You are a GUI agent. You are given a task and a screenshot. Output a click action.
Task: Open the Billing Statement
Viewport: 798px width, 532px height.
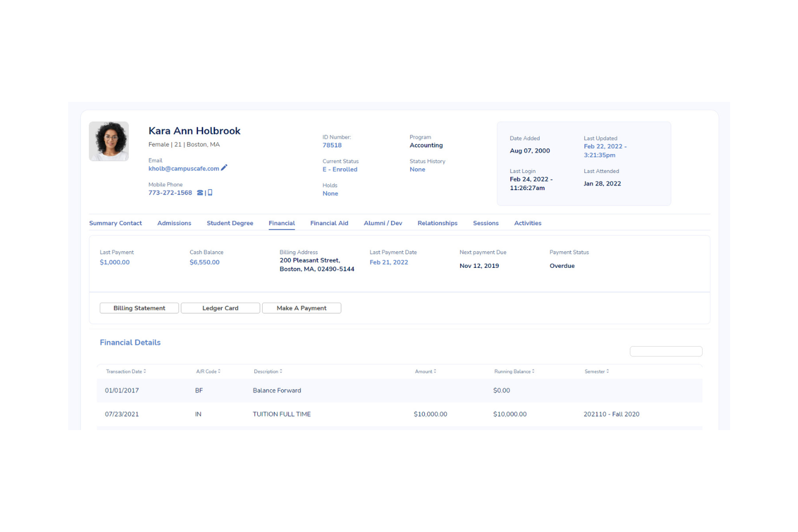pyautogui.click(x=139, y=308)
